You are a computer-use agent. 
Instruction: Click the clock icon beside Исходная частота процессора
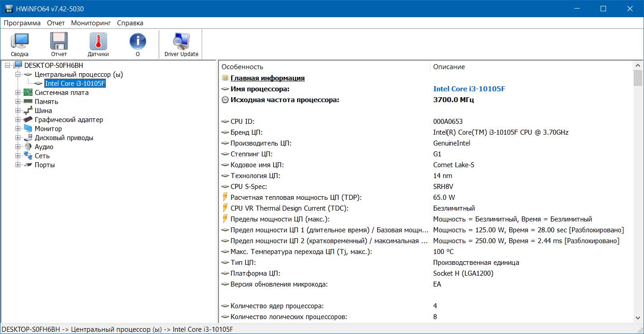(x=225, y=100)
